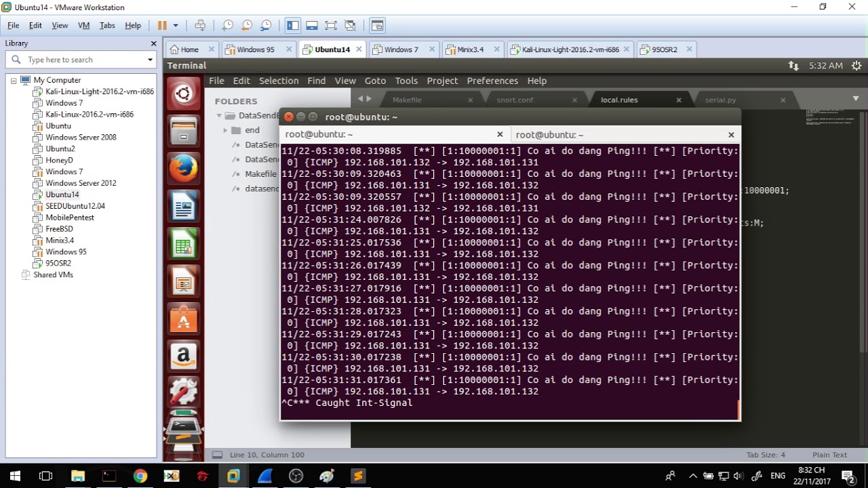Launch LibreOffice Writer from the launcher

click(183, 206)
